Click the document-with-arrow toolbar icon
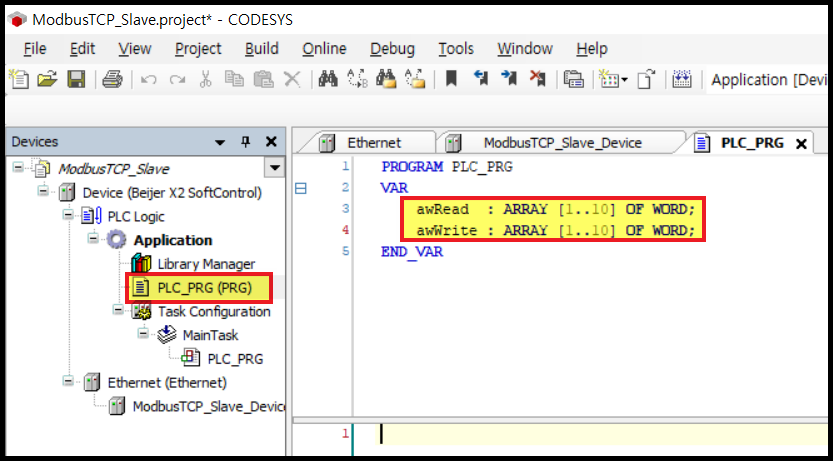Screen dimensions: 833x461 pyautogui.click(x=647, y=80)
